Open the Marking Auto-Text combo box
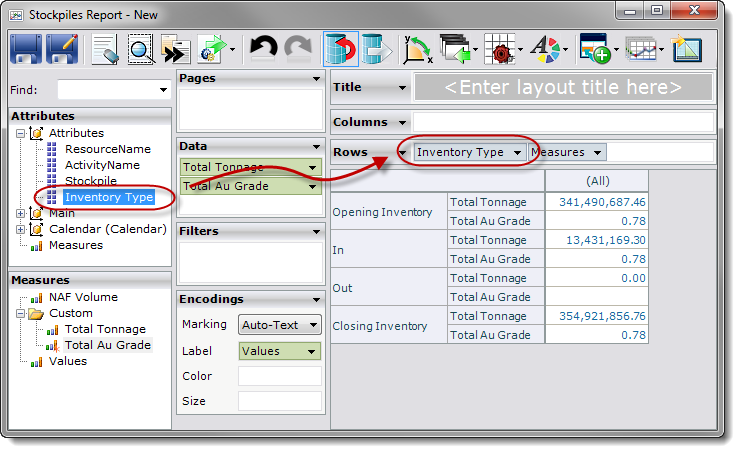This screenshot has width=740, height=453. (279, 325)
